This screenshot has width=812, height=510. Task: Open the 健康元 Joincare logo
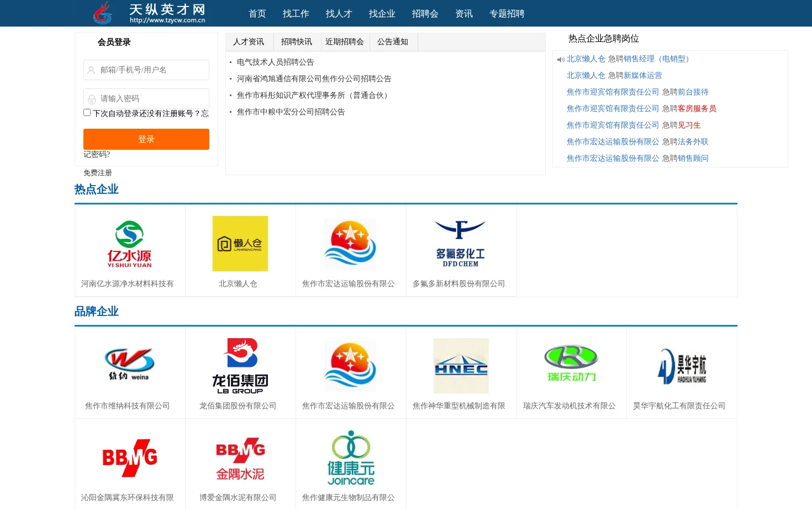(x=351, y=458)
